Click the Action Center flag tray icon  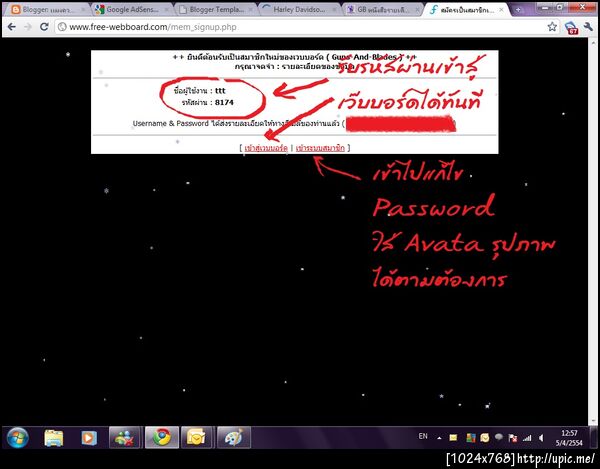pos(513,438)
